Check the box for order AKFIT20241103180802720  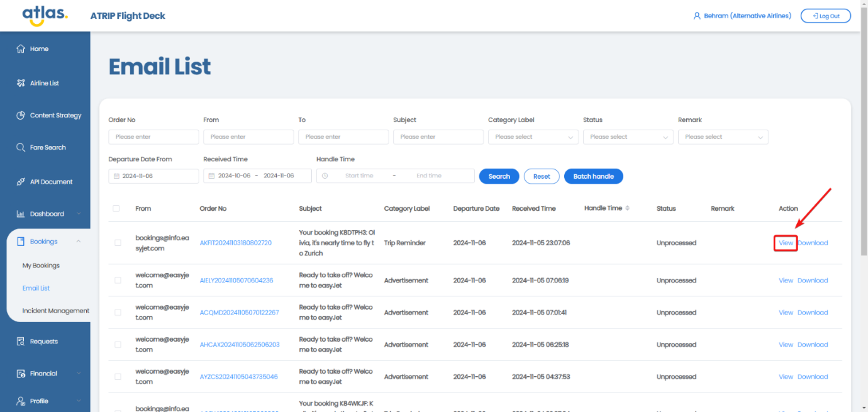[x=118, y=243]
